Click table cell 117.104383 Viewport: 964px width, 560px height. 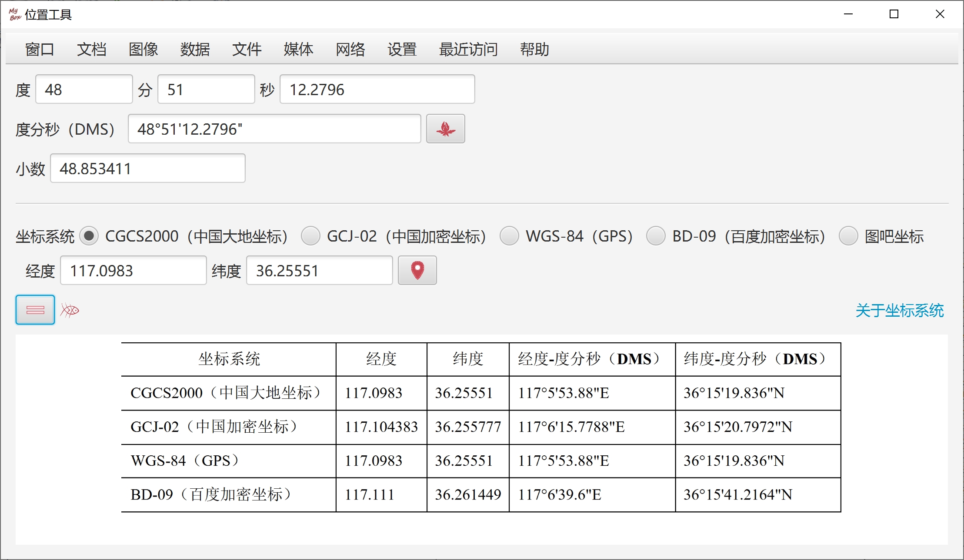[381, 427]
